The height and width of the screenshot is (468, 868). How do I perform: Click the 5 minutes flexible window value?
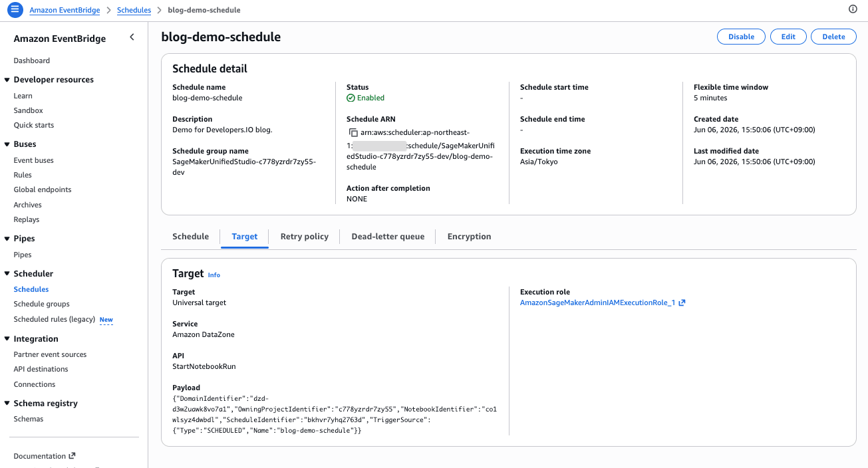point(710,98)
